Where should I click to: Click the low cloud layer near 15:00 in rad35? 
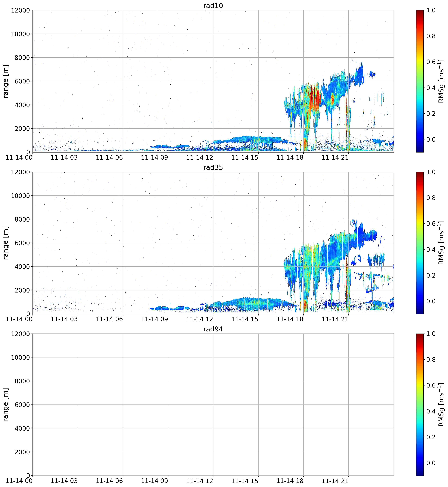click(252, 304)
